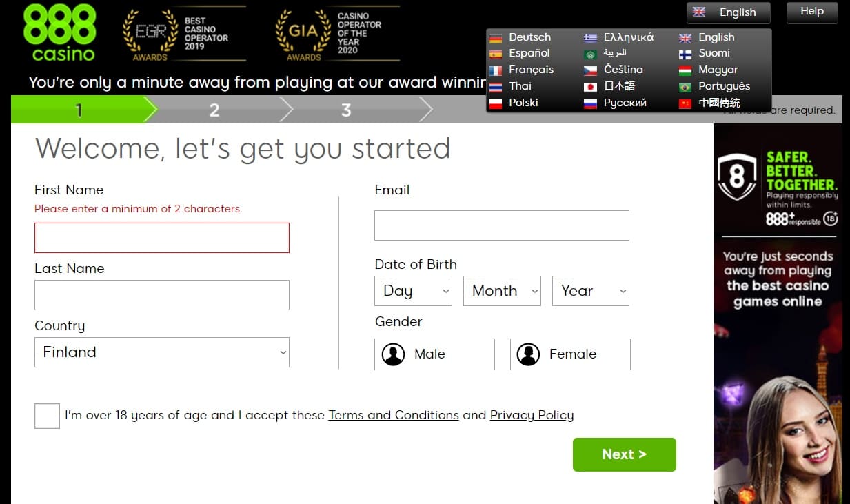Select the Finnish flag icon for Suomi

click(x=685, y=54)
